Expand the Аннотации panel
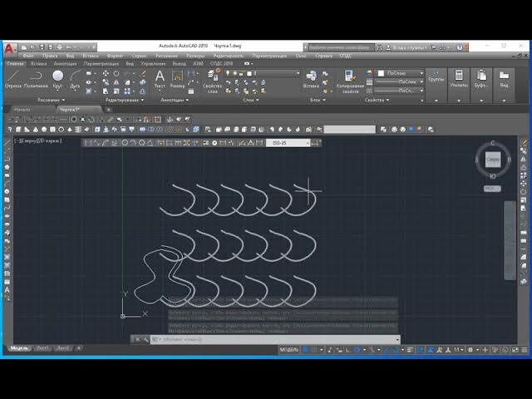 pos(175,100)
